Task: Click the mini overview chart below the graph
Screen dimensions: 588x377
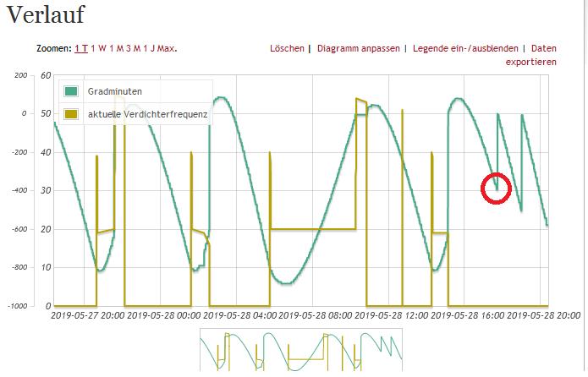Action: [x=301, y=350]
